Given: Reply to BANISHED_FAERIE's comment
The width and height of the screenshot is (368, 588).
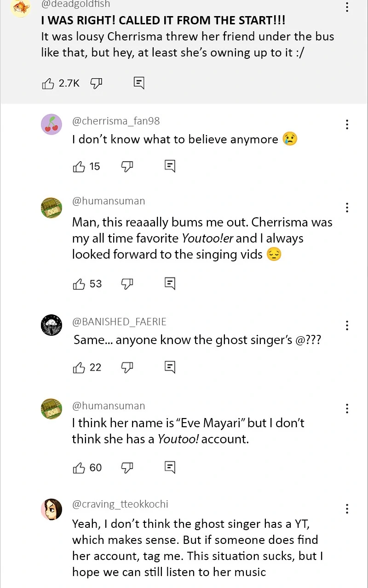Looking at the screenshot, I should pyautogui.click(x=170, y=367).
